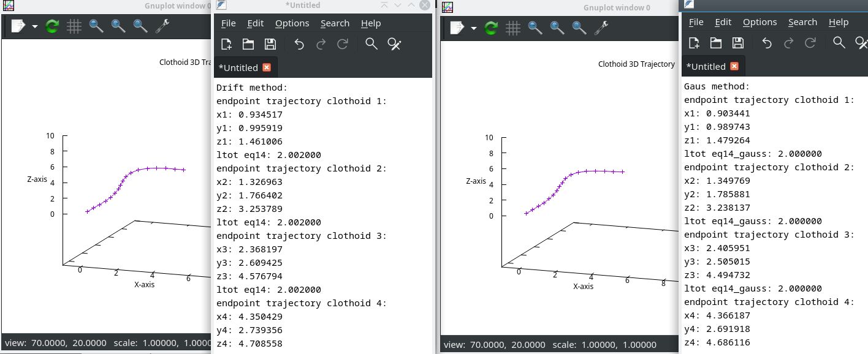Image resolution: width=868 pixels, height=354 pixels.
Task: Undo last change in Gaus method editor
Action: tap(767, 42)
